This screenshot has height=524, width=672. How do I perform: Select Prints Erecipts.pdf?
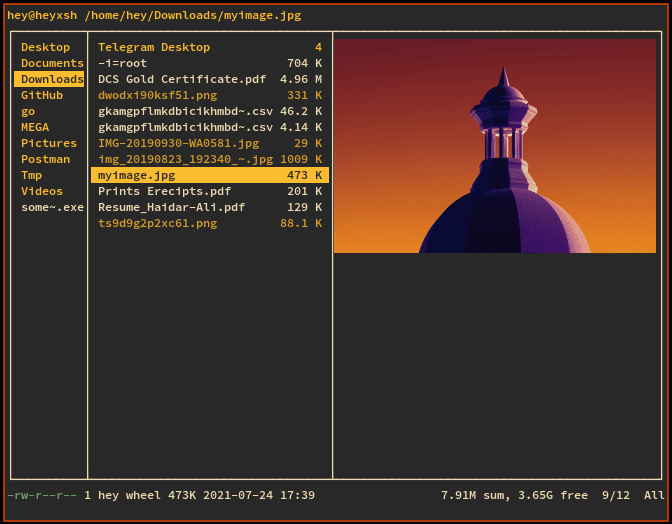[x=210, y=191]
